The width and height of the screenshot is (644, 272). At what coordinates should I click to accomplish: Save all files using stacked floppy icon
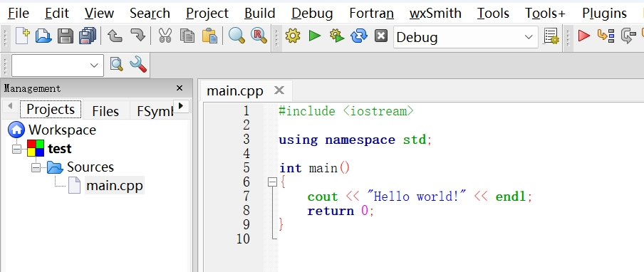click(x=87, y=36)
